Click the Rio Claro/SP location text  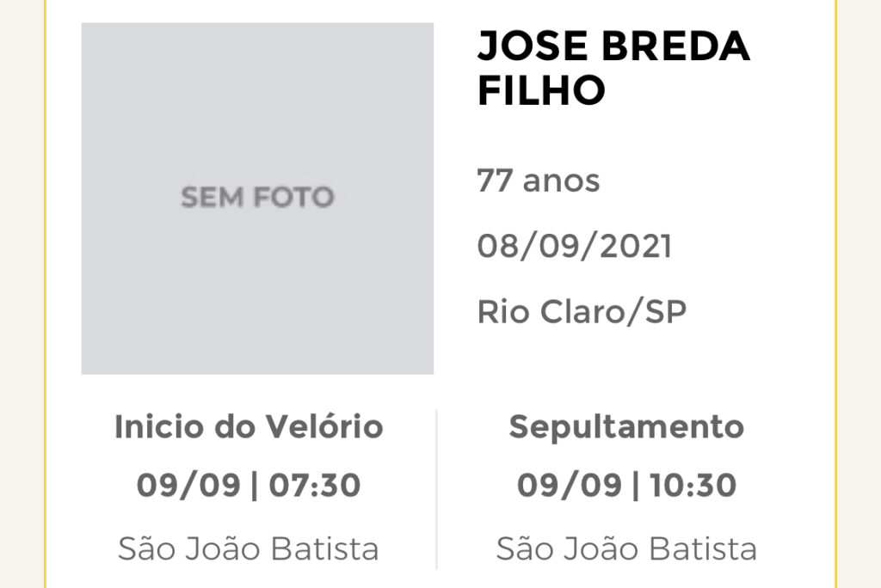[582, 312]
